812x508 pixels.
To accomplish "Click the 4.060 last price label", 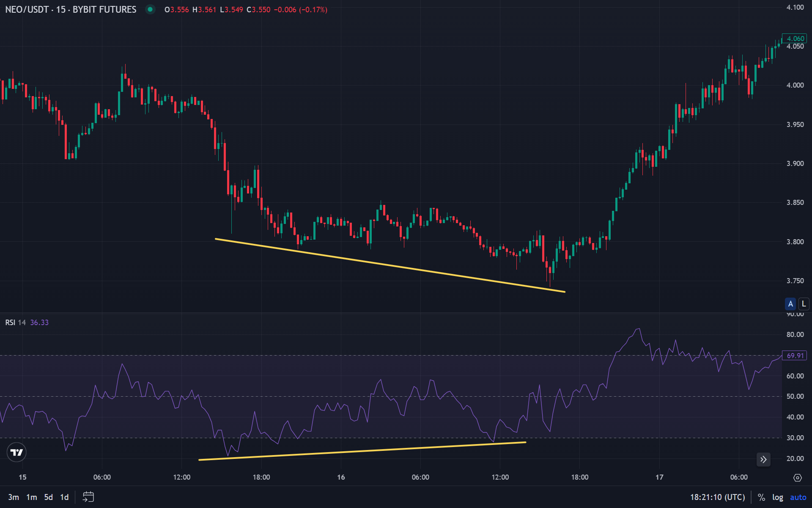I will 794,38.
